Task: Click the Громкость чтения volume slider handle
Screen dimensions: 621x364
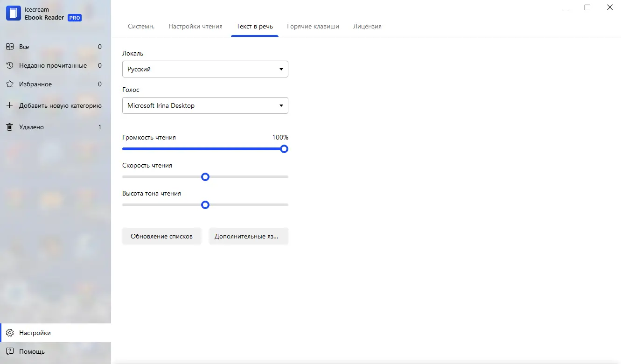Action: [x=284, y=149]
